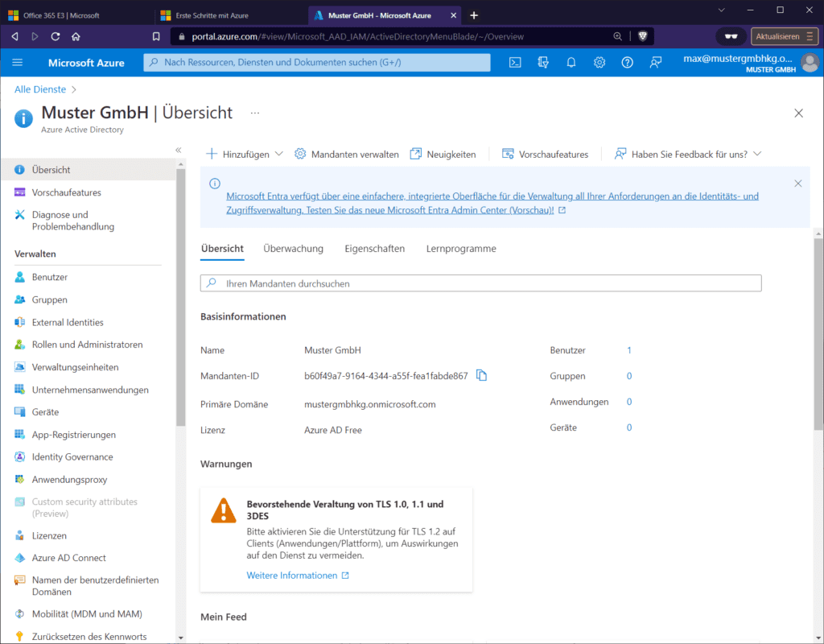Open the account avatar for max@mustergmbhkg
This screenshot has width=824, height=644.
(810, 63)
